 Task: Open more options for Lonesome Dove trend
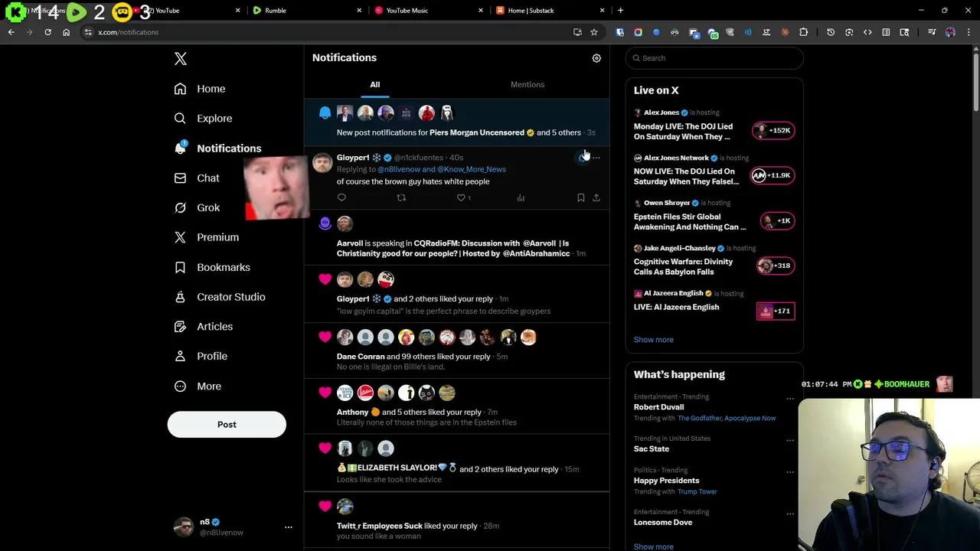click(790, 514)
